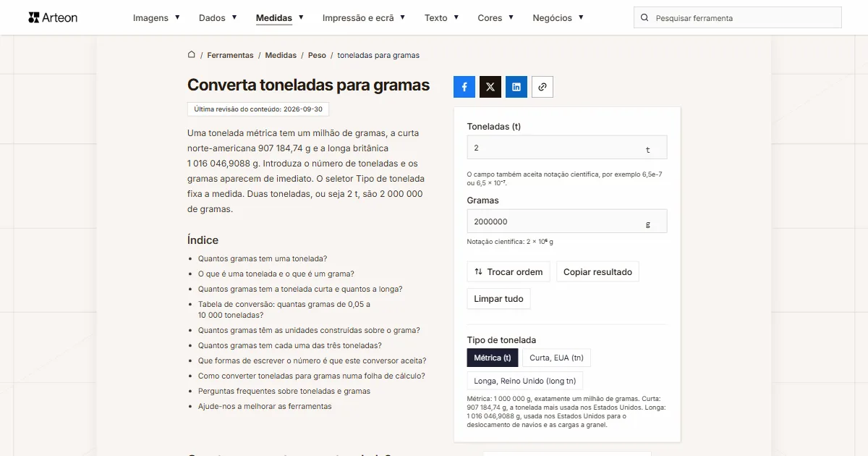This screenshot has width=868, height=456.
Task: Jump to unidades construídas sobre o grama
Action: tap(309, 330)
